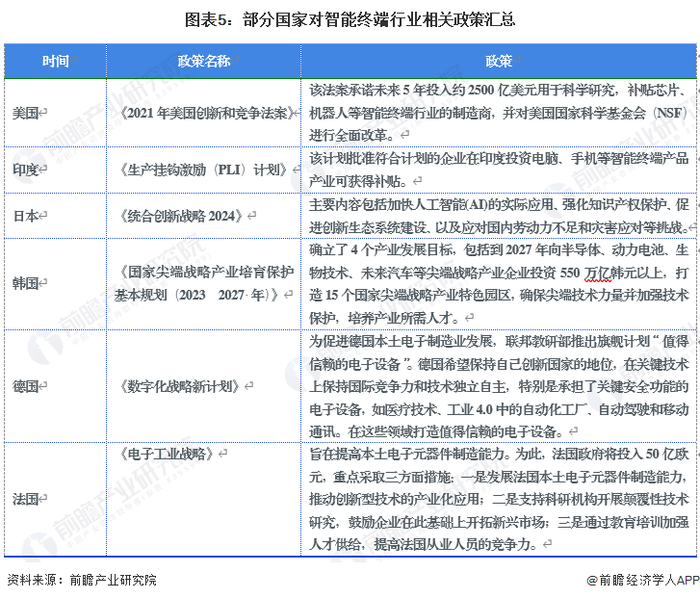
Task: Click the 资料来源：前瞻产业研究院 source text
Action: (82, 580)
